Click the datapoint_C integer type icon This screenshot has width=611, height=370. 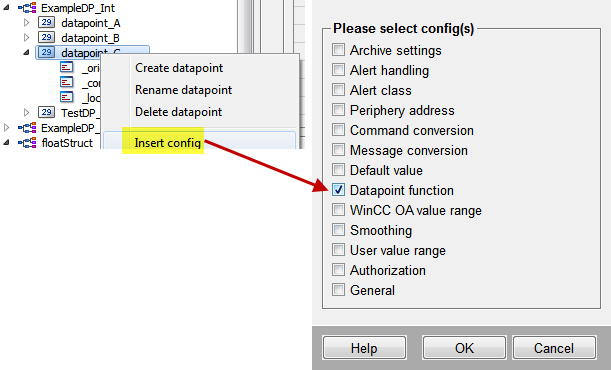point(46,52)
